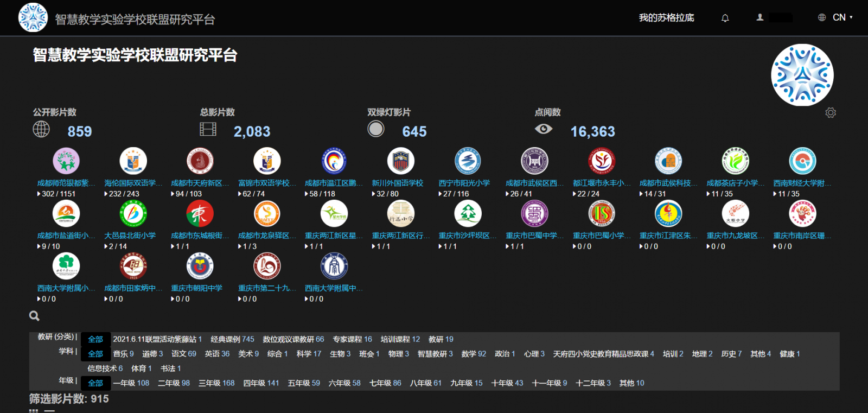
Task: Click the large circular alliance logo
Action: (x=802, y=75)
